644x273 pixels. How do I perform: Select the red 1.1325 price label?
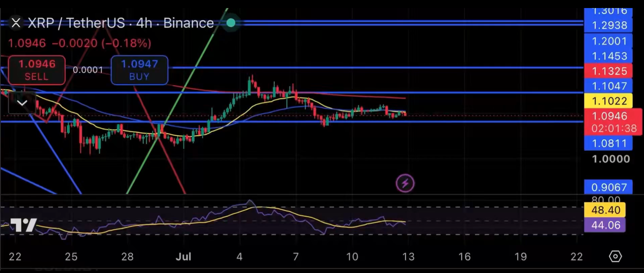click(x=608, y=71)
